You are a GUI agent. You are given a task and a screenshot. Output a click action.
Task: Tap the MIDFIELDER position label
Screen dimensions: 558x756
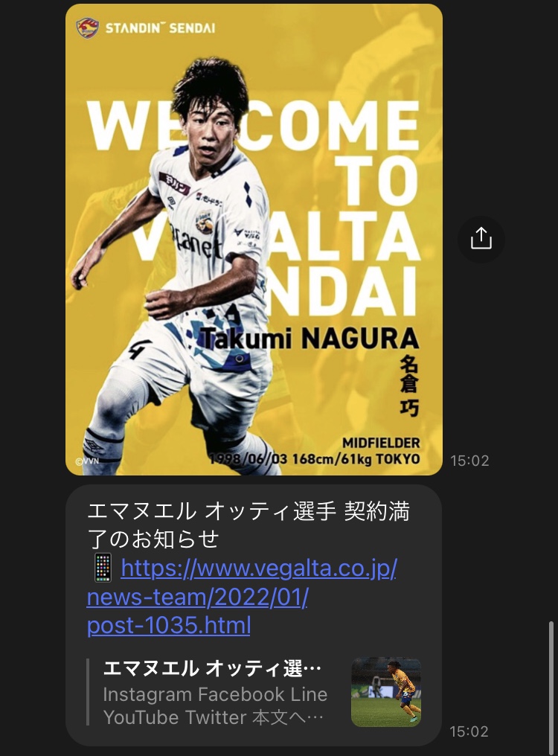tap(381, 443)
